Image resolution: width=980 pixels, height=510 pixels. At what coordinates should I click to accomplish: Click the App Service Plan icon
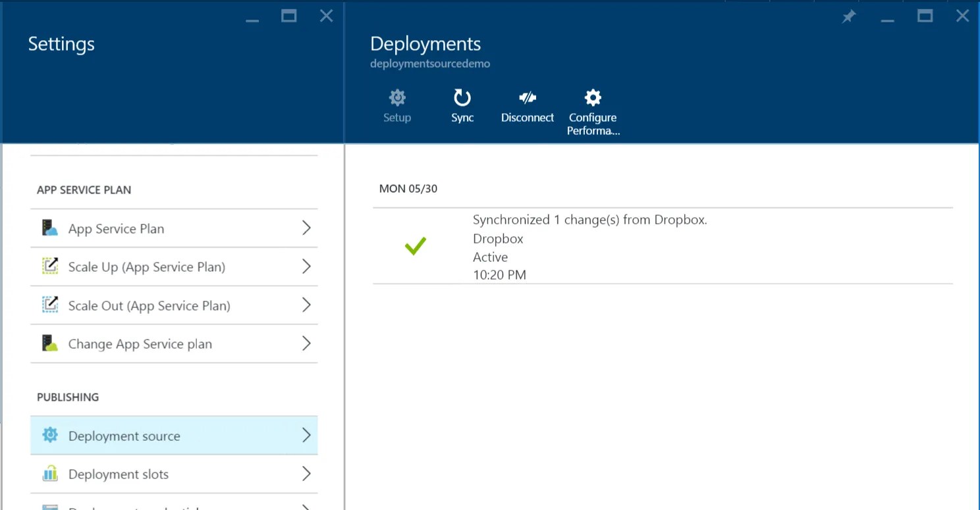[50, 228]
